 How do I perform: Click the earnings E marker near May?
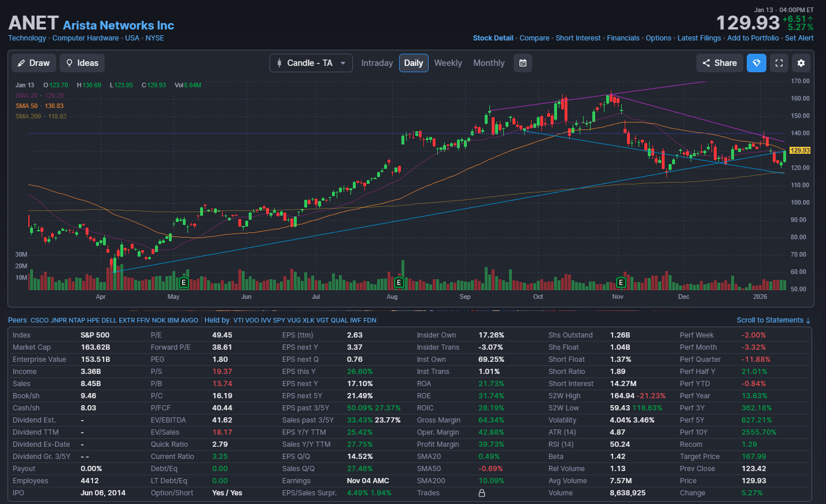tap(184, 283)
